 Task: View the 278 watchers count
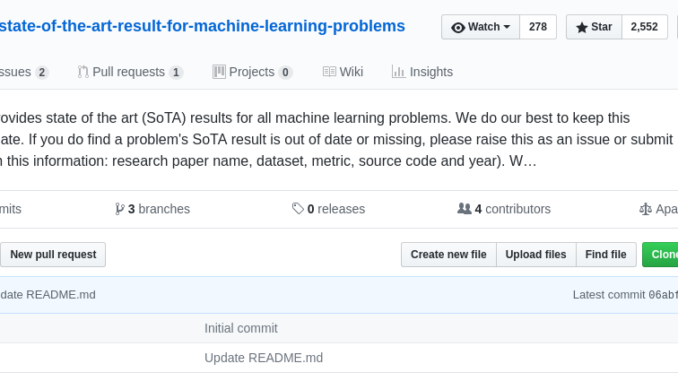pos(538,27)
